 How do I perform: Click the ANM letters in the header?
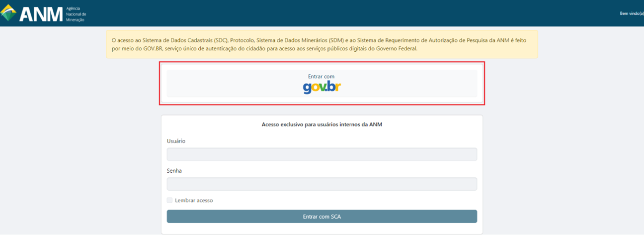pyautogui.click(x=40, y=14)
